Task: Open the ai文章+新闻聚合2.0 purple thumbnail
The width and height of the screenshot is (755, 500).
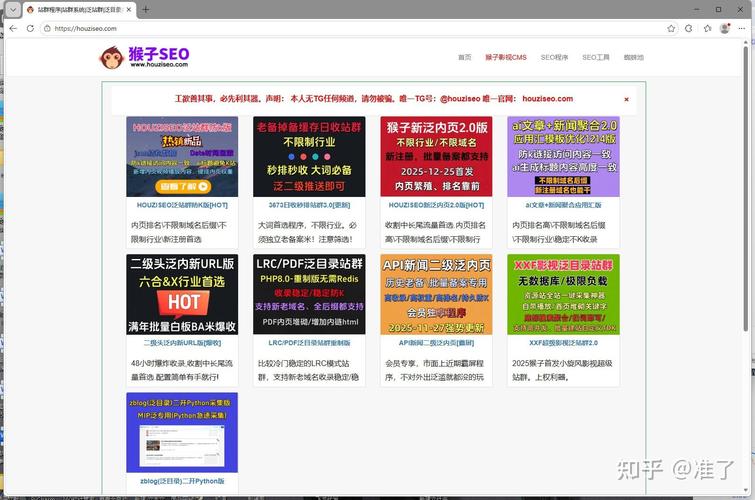Action: [x=563, y=157]
